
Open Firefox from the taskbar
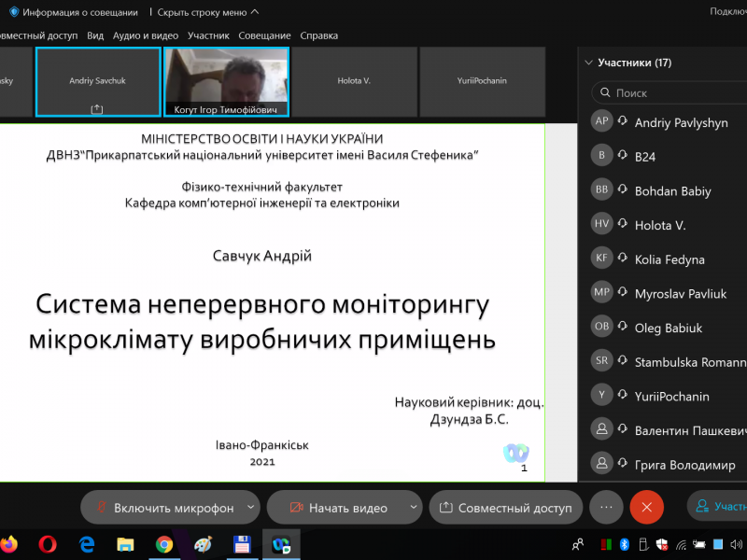pos(9,543)
